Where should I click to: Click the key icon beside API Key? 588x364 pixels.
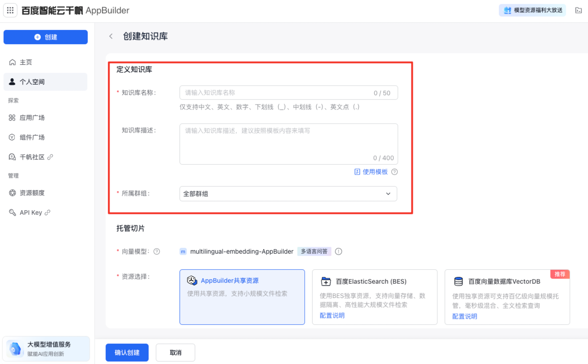[x=12, y=212]
